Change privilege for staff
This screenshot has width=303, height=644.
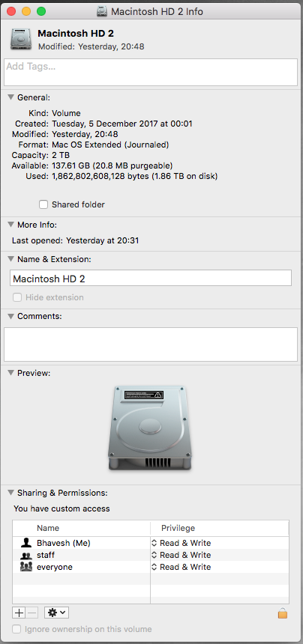181,555
